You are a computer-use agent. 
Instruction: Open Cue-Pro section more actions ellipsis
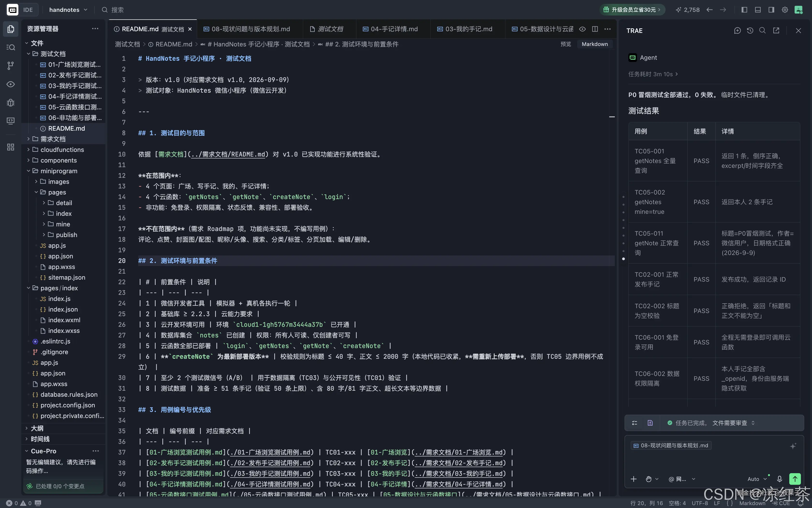pos(96,451)
